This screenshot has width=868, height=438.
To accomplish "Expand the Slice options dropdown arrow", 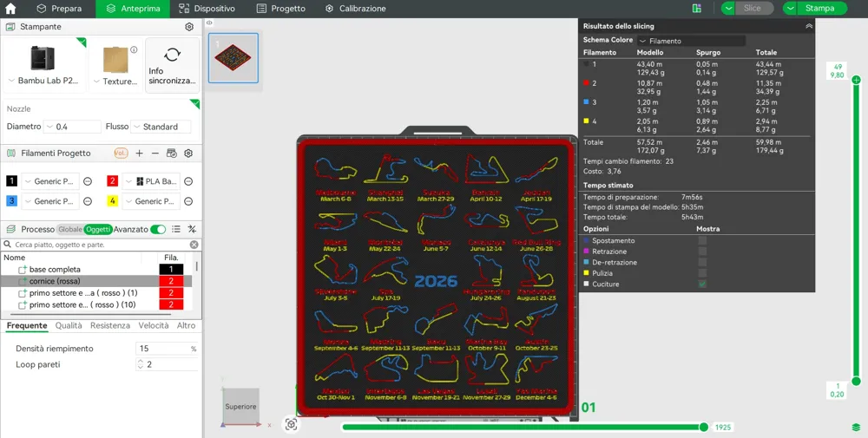I will (x=728, y=9).
